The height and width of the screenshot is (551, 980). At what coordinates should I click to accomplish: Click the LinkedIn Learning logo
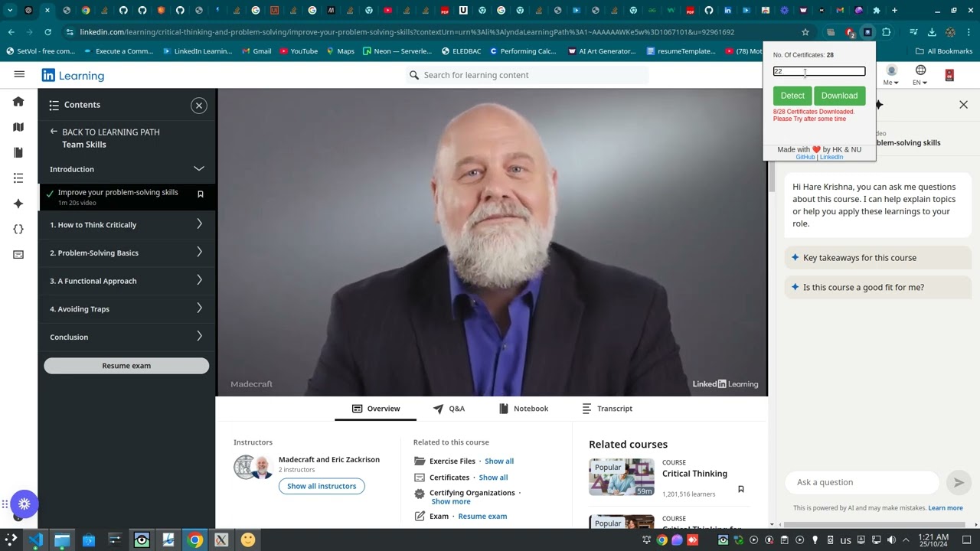coord(73,76)
